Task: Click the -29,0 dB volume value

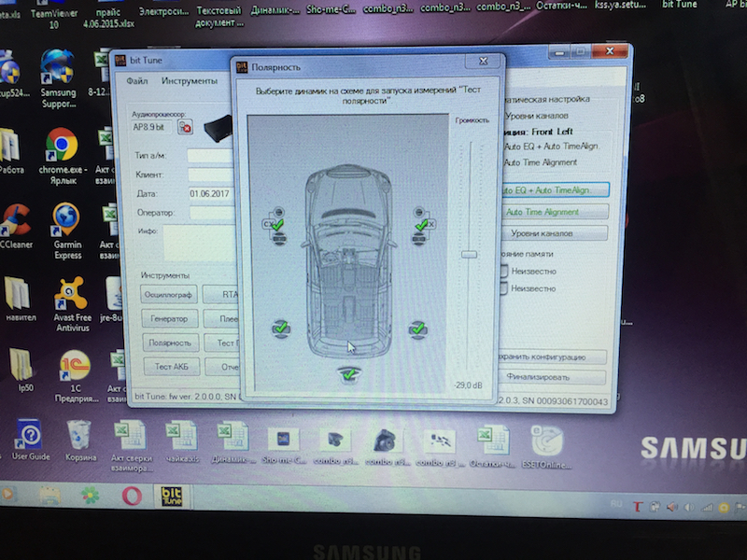Action: (x=468, y=385)
